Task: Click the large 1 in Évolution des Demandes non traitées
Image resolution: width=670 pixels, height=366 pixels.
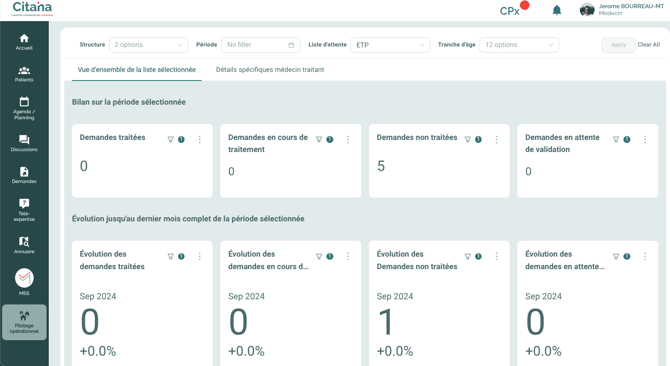Action: coord(385,322)
